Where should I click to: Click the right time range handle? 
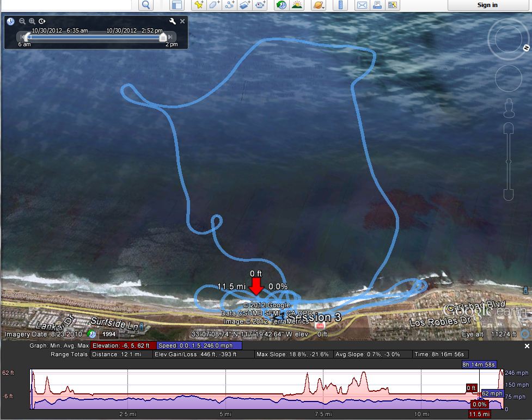pos(163,36)
